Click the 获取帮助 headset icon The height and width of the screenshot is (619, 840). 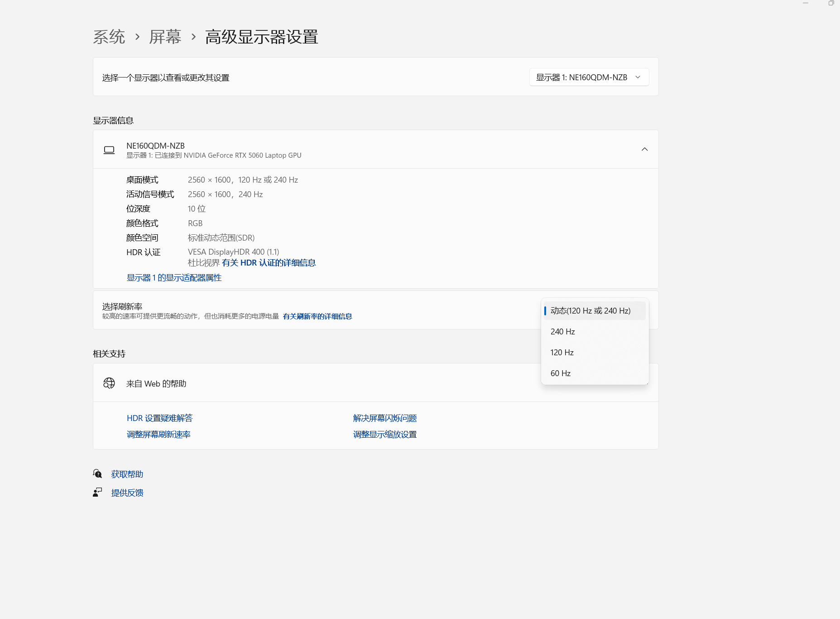97,474
